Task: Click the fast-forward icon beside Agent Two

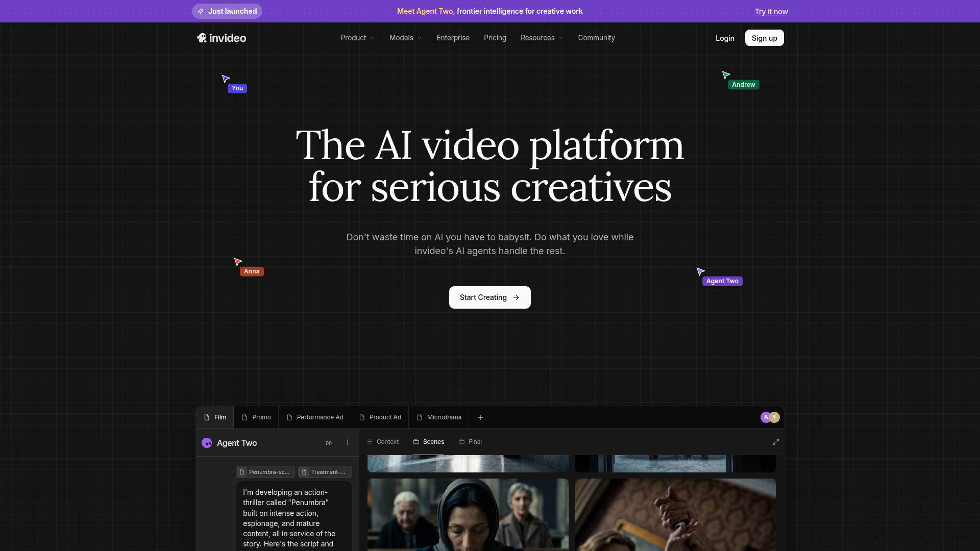Action: (329, 443)
